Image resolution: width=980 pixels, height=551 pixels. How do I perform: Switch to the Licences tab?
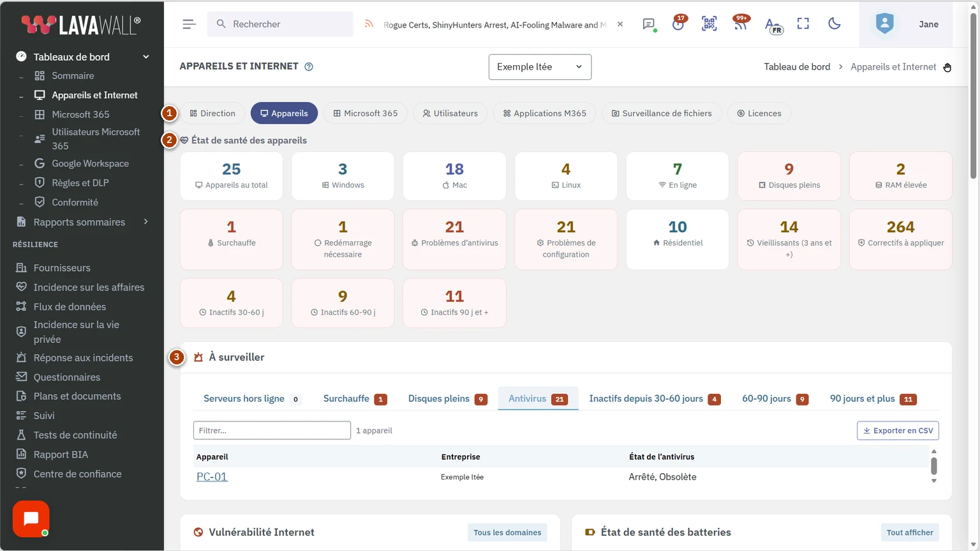point(759,113)
